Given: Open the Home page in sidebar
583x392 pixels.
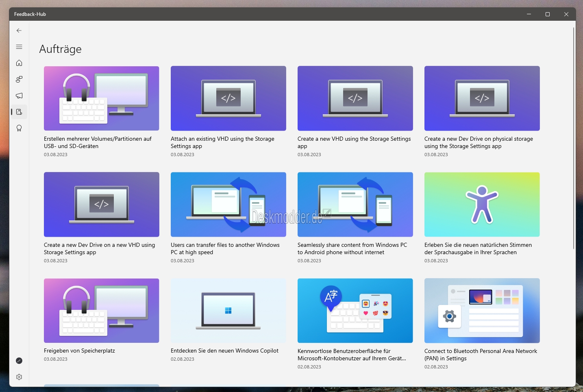Looking at the screenshot, I should tap(19, 63).
